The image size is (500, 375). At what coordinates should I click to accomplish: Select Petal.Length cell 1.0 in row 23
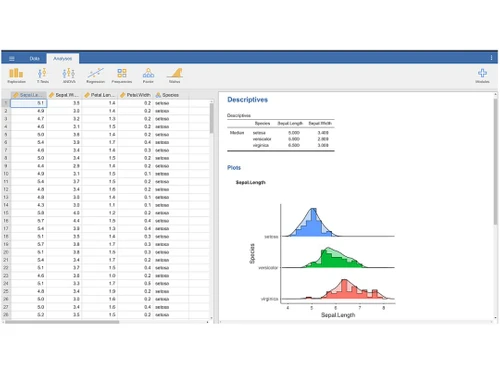pyautogui.click(x=100, y=276)
